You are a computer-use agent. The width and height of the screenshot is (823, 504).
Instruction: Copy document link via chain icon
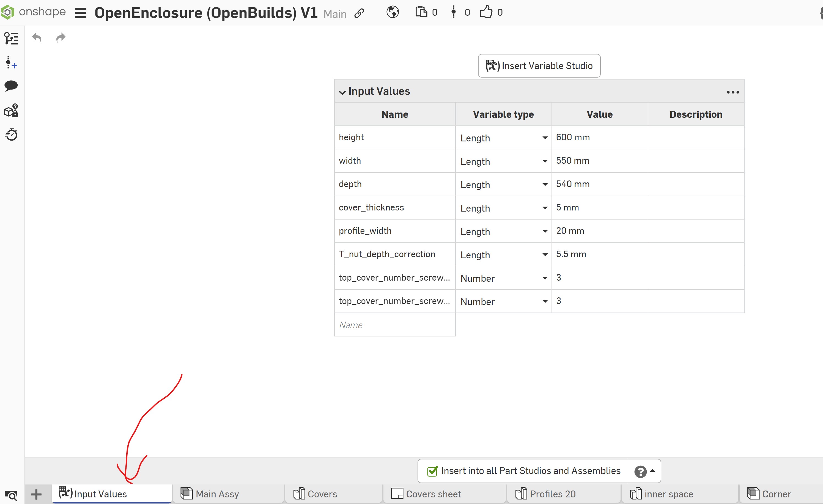point(359,13)
